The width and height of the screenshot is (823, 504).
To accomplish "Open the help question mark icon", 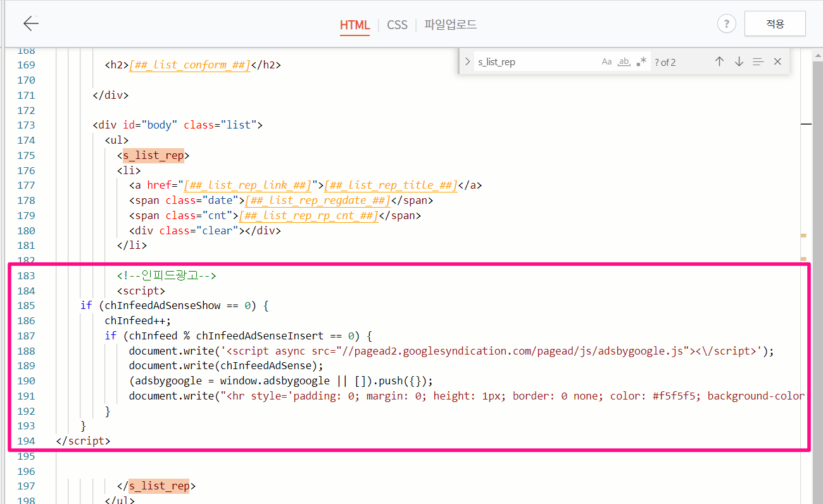I will click(726, 24).
